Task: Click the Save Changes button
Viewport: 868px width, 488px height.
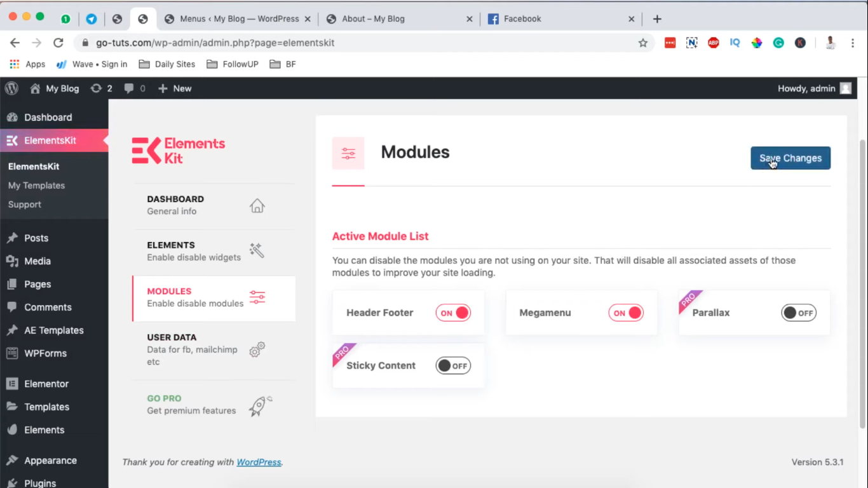Action: pos(790,158)
